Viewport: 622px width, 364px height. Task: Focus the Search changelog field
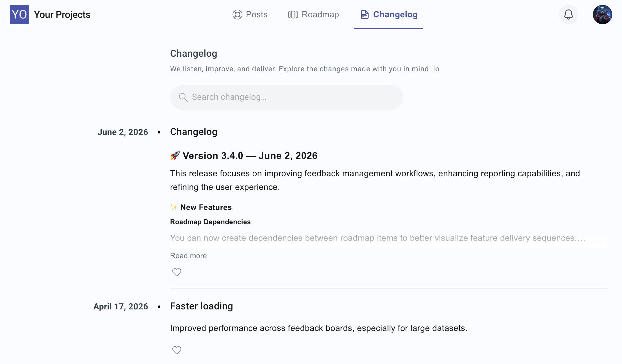click(x=287, y=97)
